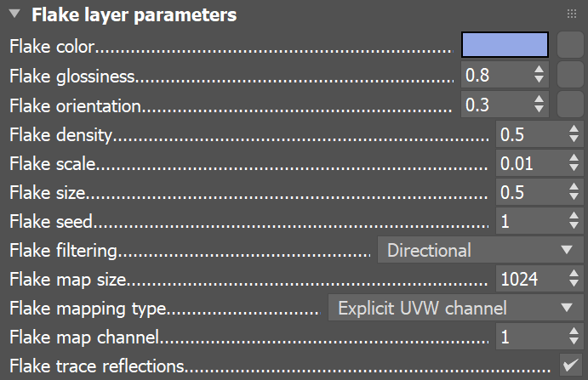Click the Flake map size field
Screen dimensions: 588x380
click(528, 279)
